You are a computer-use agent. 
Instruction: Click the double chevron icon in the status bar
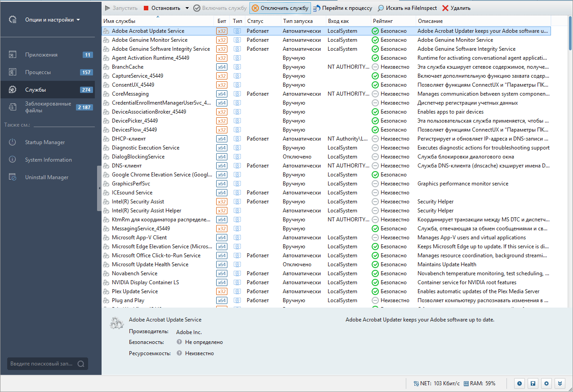(560, 383)
